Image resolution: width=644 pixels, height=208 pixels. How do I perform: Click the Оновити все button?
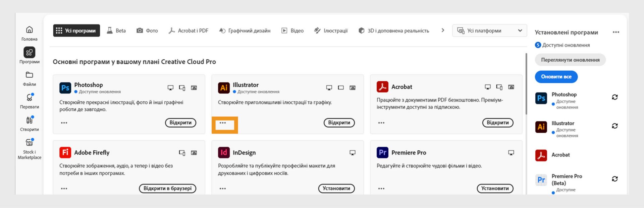pyautogui.click(x=556, y=77)
